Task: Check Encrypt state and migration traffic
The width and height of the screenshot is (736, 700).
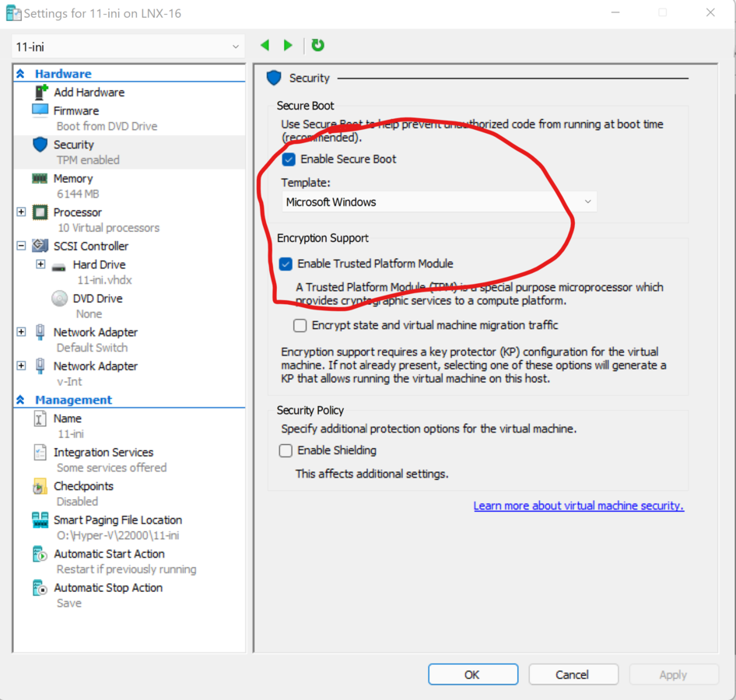Action: 300,325
